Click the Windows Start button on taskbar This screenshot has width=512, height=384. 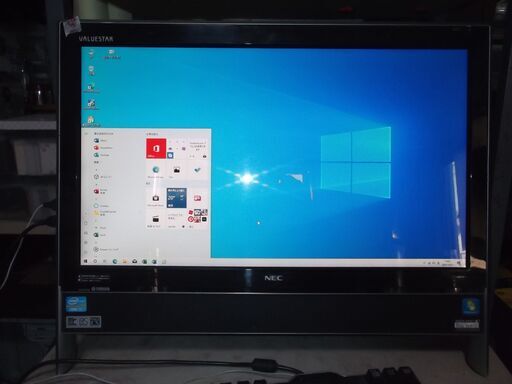(85, 262)
